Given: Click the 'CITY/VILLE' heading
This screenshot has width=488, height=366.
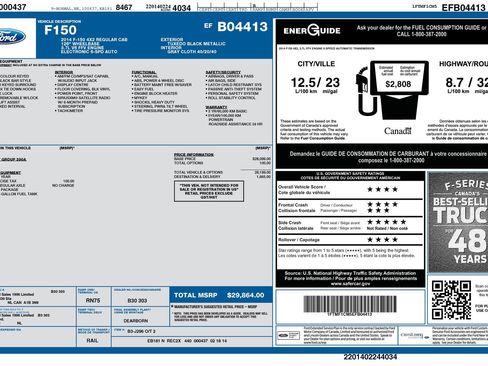Looking at the screenshot, I should point(316,64).
